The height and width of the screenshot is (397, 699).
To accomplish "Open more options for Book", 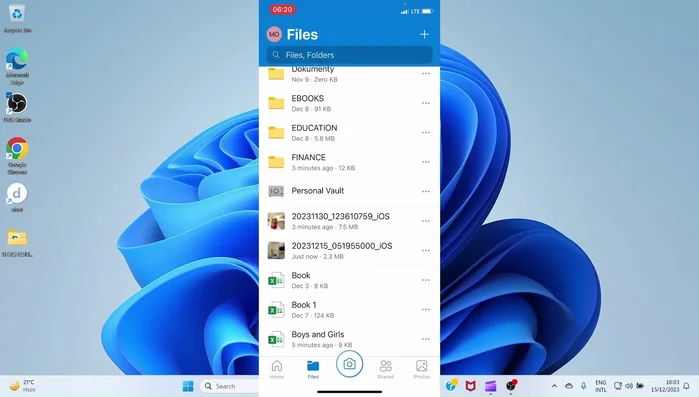I will (x=426, y=280).
